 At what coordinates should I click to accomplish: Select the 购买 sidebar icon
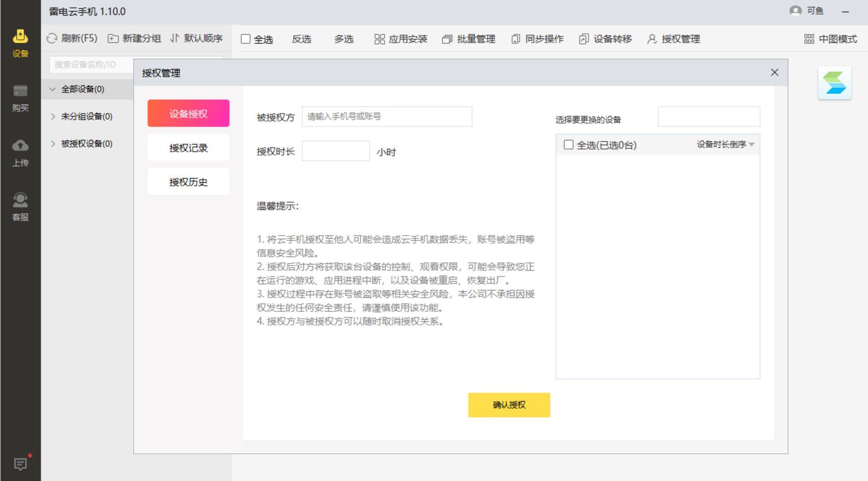pos(20,98)
